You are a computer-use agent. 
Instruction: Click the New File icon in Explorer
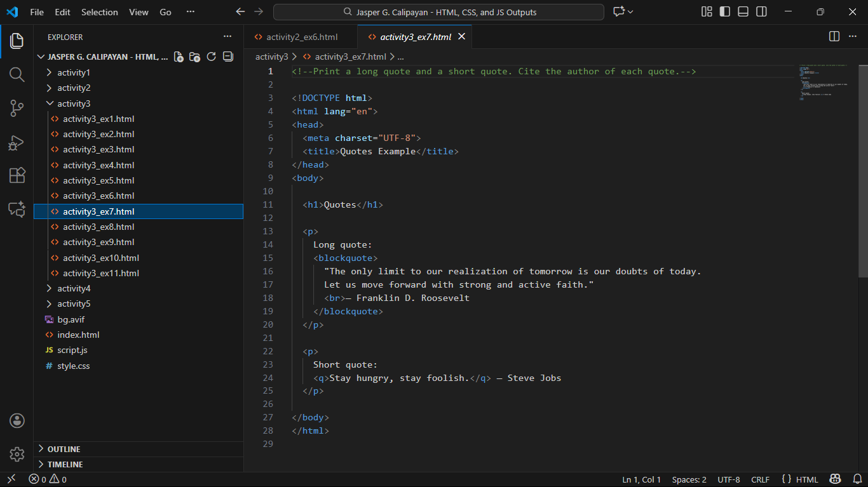point(179,57)
